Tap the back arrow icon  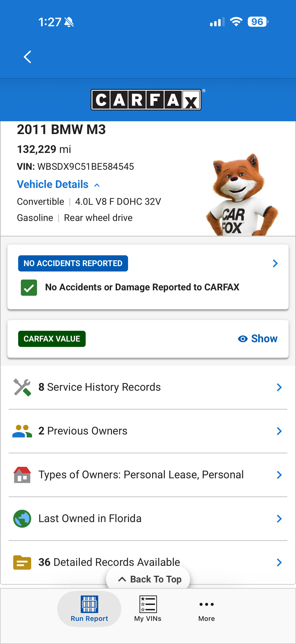click(27, 57)
